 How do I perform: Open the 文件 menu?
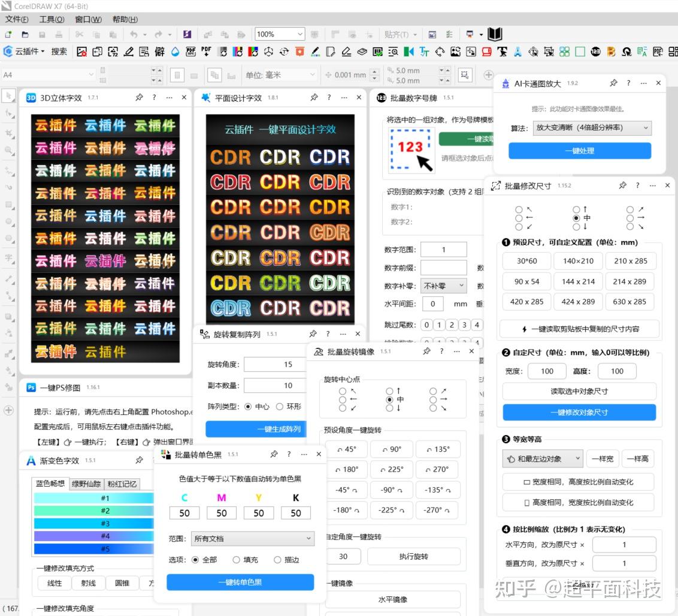[16, 19]
